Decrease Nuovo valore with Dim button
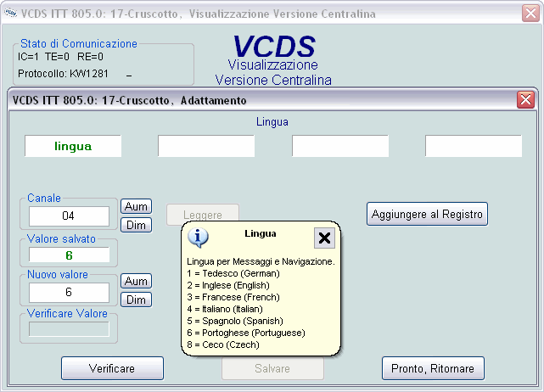544x392 pixels. (136, 300)
